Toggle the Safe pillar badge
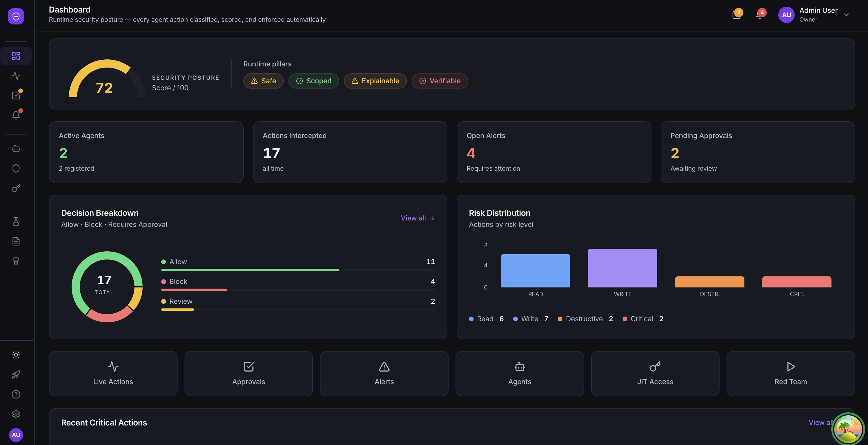 (263, 81)
